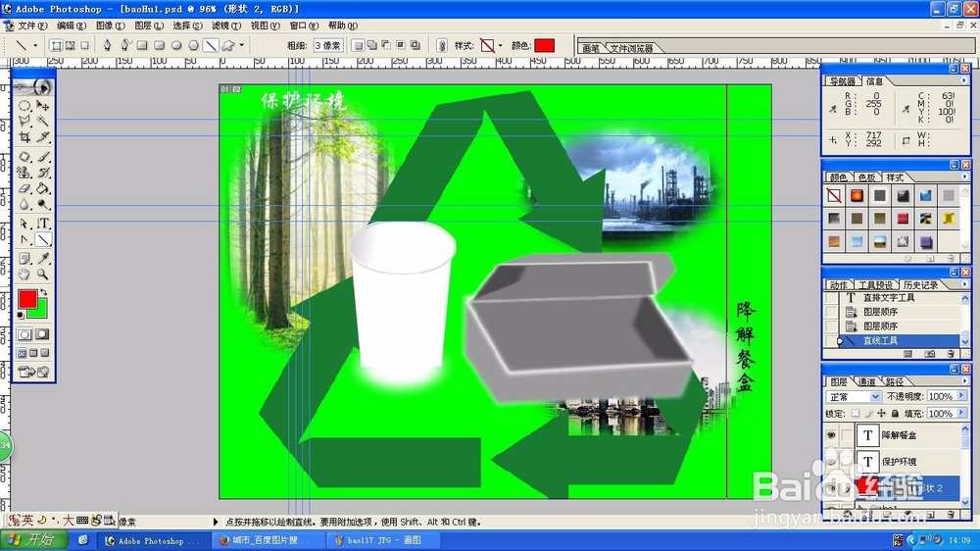Image resolution: width=980 pixels, height=551 pixels.
Task: Select the Paint Bucket tool
Action: 42,187
